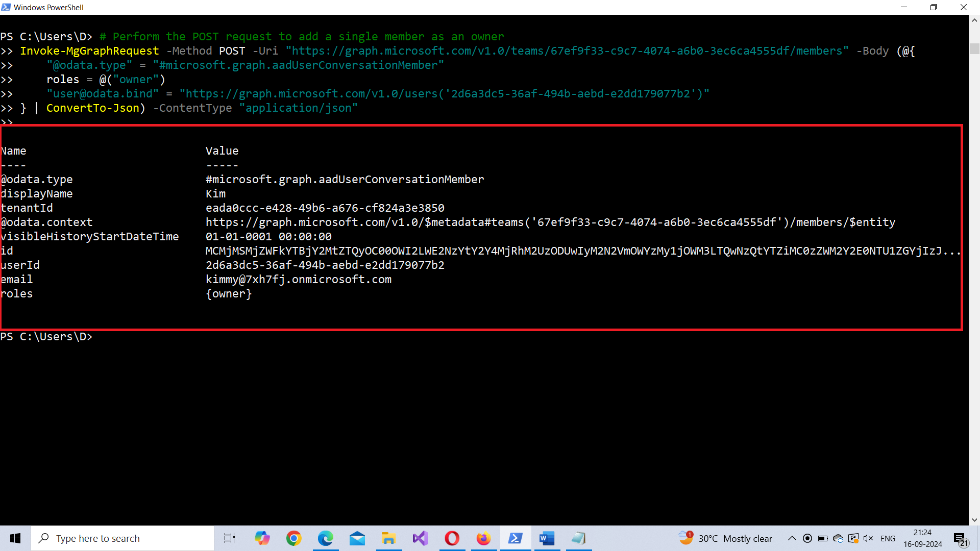980x551 pixels.
Task: Open Google Chrome from the taskbar
Action: point(294,538)
